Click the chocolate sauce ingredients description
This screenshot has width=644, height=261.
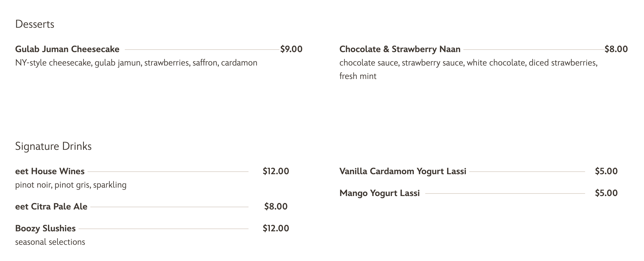pos(468,63)
